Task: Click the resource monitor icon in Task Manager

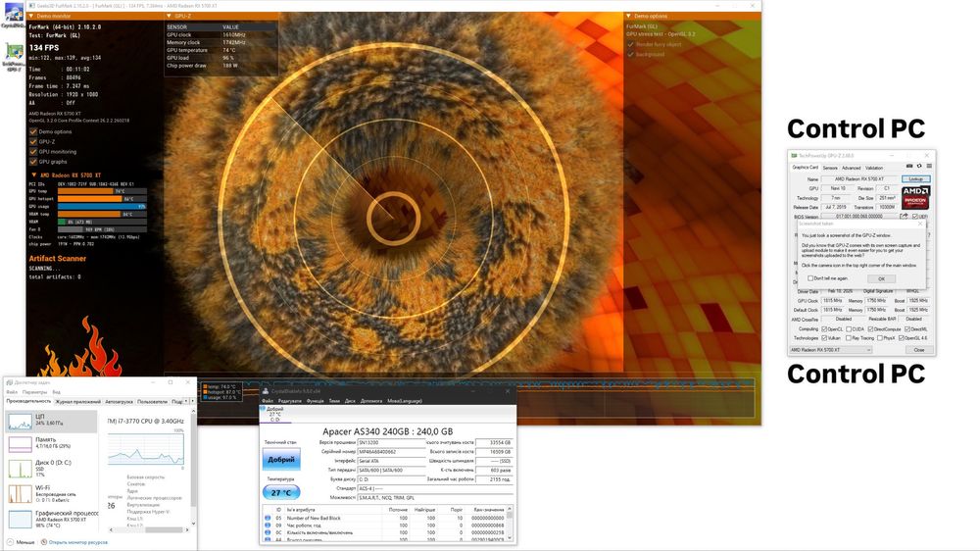Action: tap(44, 542)
